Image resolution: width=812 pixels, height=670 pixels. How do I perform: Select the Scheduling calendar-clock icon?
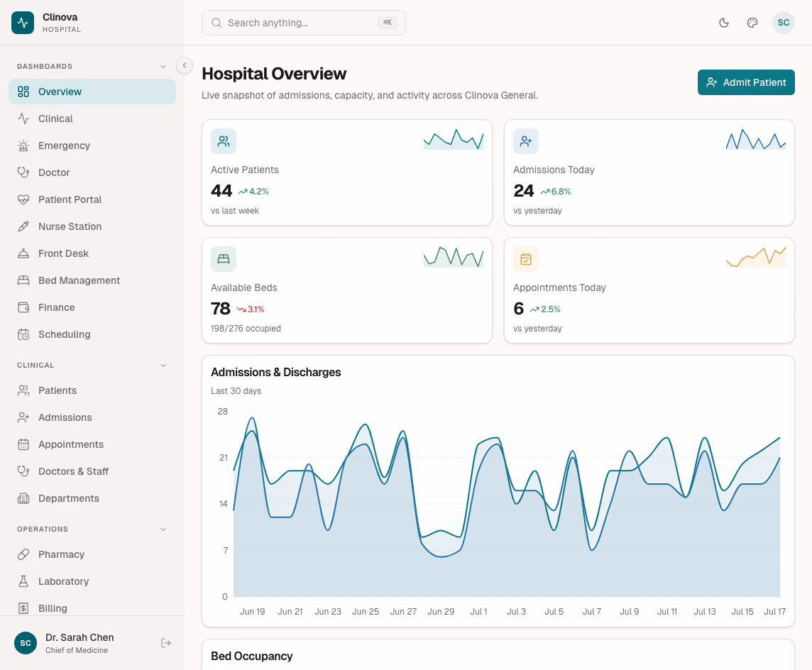(23, 334)
